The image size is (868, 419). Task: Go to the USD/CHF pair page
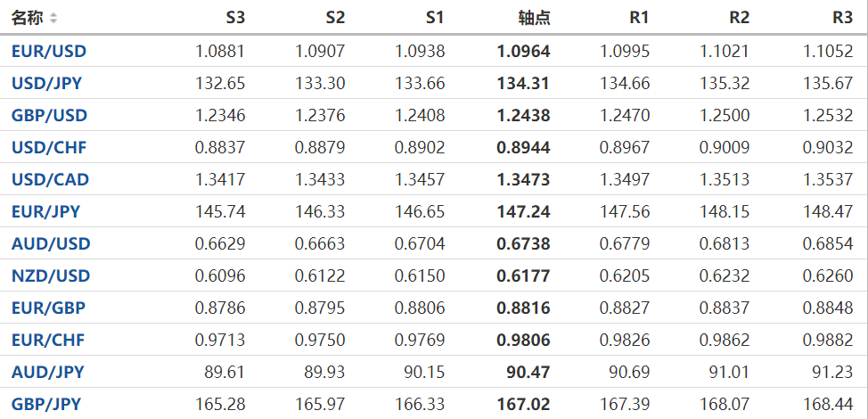click(48, 147)
